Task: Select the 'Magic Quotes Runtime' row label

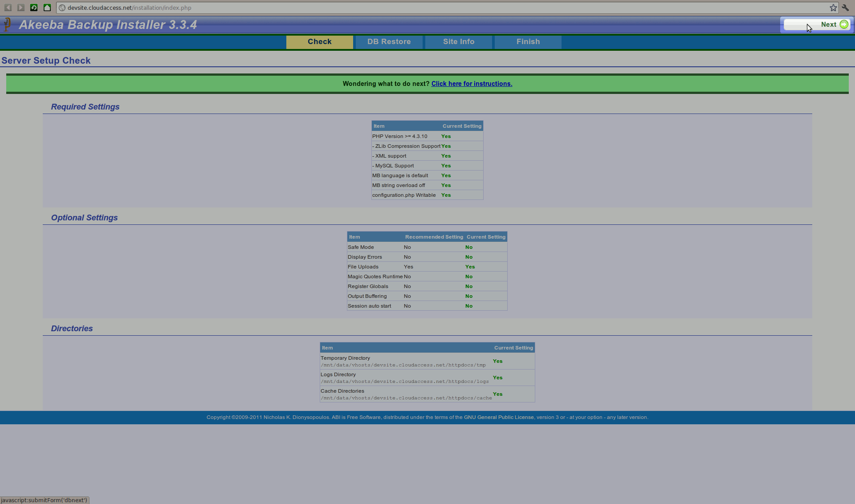Action: (375, 276)
